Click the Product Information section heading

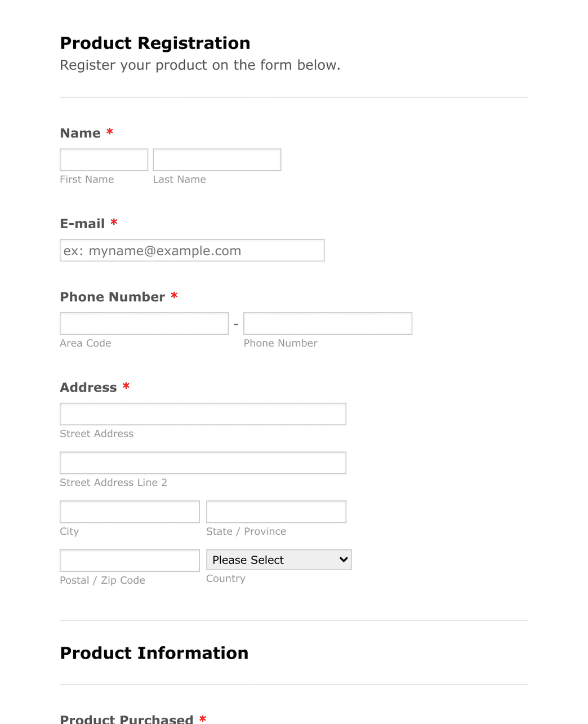(154, 652)
